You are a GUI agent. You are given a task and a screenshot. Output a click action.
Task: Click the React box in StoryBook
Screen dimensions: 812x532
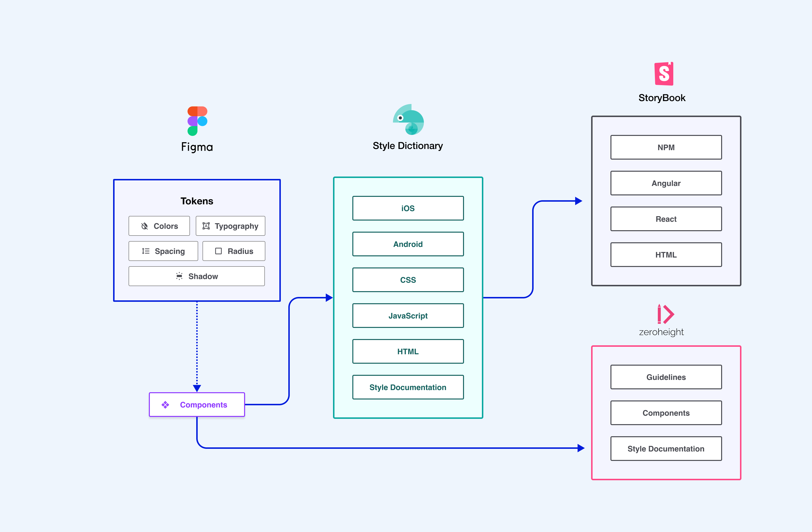(666, 219)
